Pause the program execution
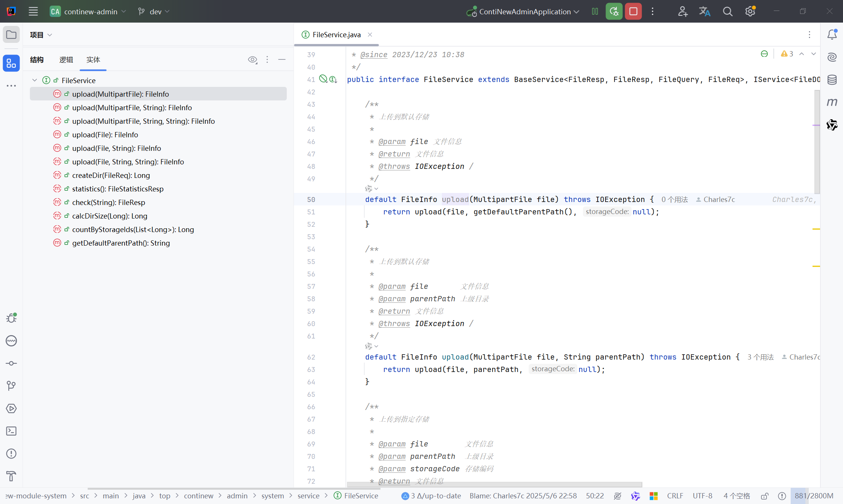Screen dimensions: 843x504 [x=595, y=11]
